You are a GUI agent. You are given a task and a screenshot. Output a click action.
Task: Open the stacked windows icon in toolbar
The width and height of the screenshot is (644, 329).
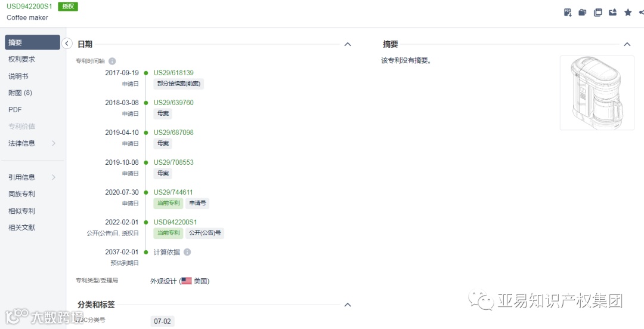click(598, 13)
